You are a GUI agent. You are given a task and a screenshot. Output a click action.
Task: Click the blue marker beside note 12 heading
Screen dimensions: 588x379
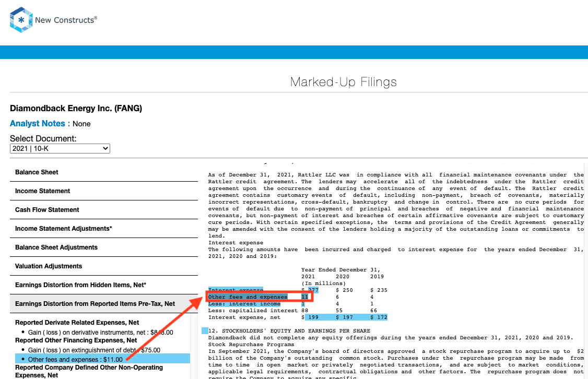205,330
